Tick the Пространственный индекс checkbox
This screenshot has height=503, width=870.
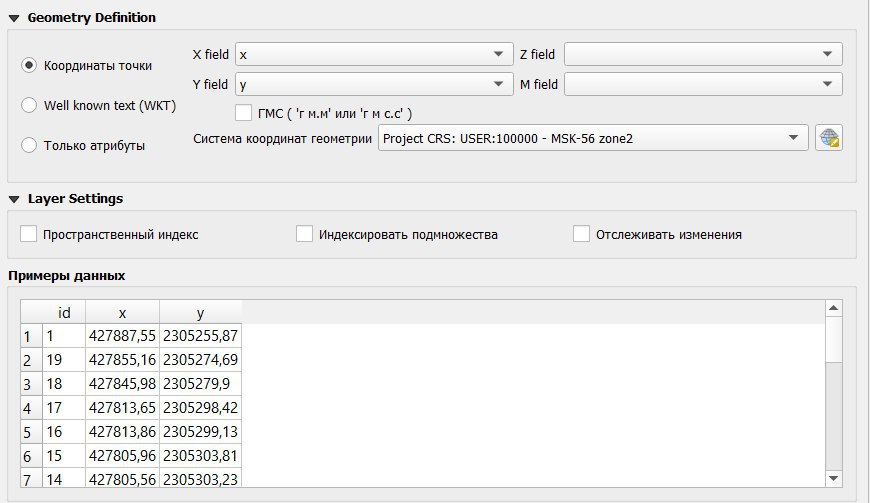tap(28, 234)
